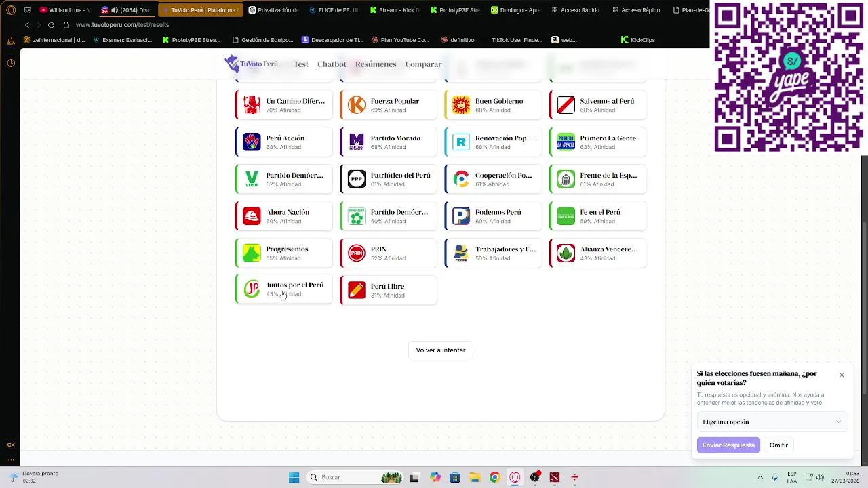Click the Partido Morado M logo
Image resolution: width=868 pixels, height=488 pixels.
tap(357, 142)
